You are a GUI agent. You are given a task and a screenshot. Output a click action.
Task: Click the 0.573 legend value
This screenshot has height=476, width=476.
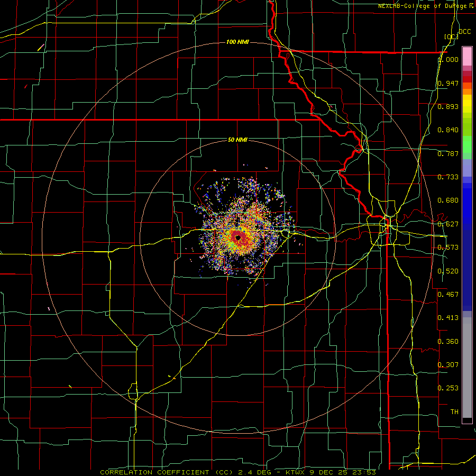(x=448, y=248)
